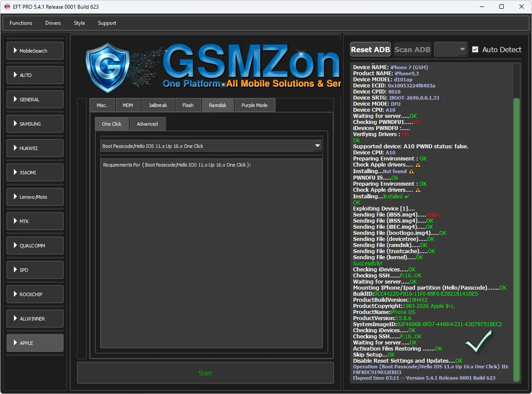This screenshot has width=532, height=394.
Task: Open the Drivers menu
Action: [x=53, y=23]
